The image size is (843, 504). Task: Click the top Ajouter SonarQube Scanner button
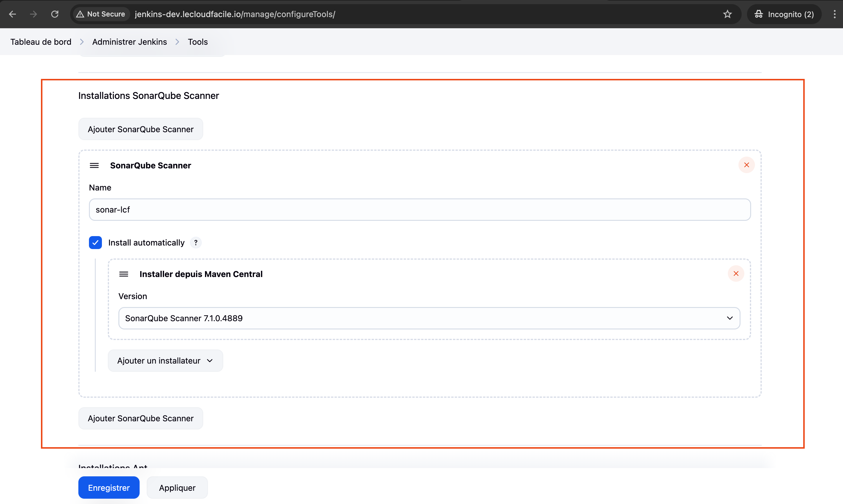[x=141, y=130]
